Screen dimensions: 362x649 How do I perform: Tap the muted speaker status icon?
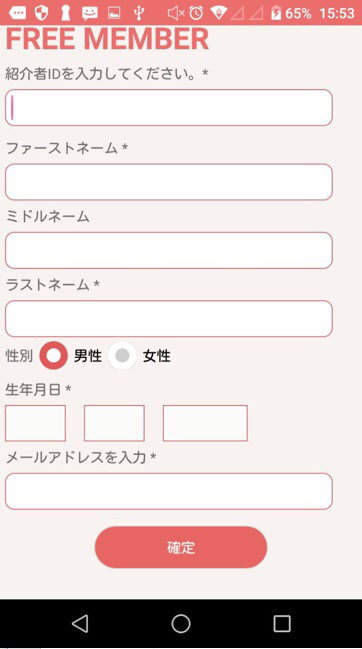[176, 13]
